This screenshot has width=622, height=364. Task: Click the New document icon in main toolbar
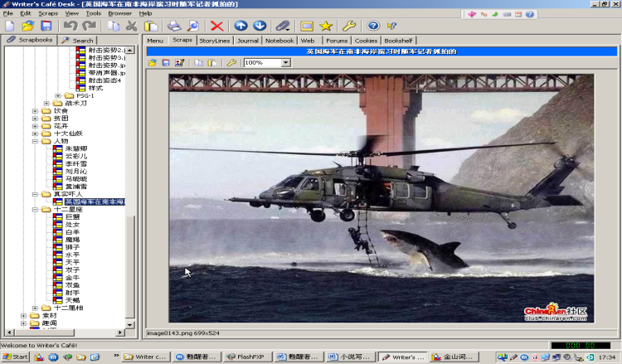pyautogui.click(x=10, y=27)
